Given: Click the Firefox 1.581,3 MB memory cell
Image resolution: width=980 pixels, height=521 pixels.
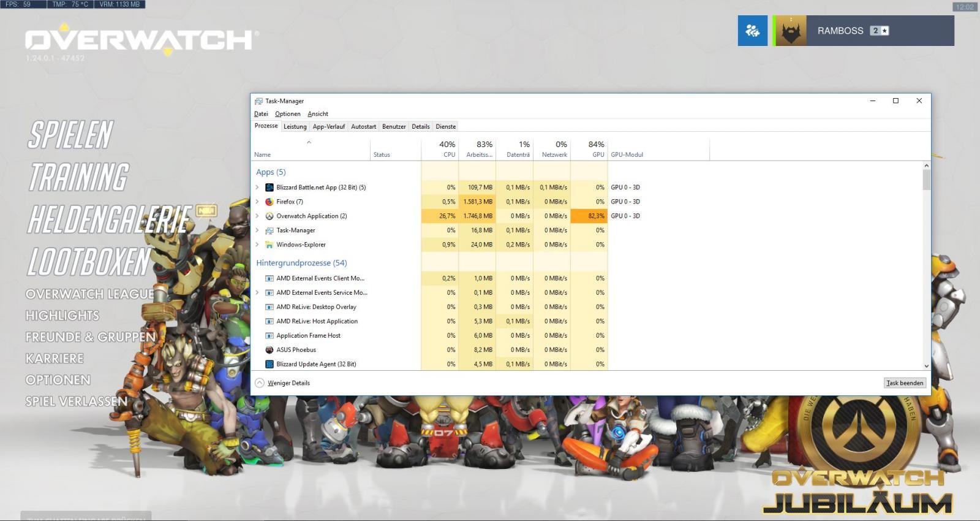Looking at the screenshot, I should coord(477,202).
